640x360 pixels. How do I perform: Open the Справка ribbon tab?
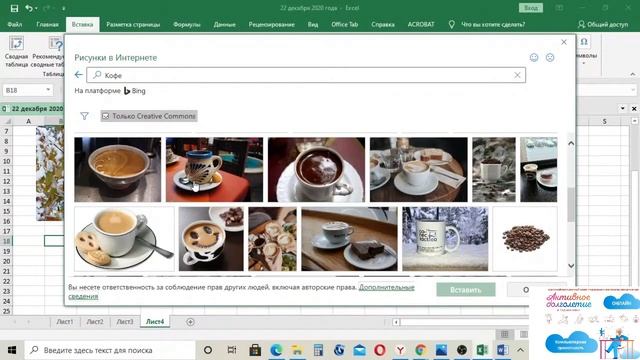coord(383,24)
